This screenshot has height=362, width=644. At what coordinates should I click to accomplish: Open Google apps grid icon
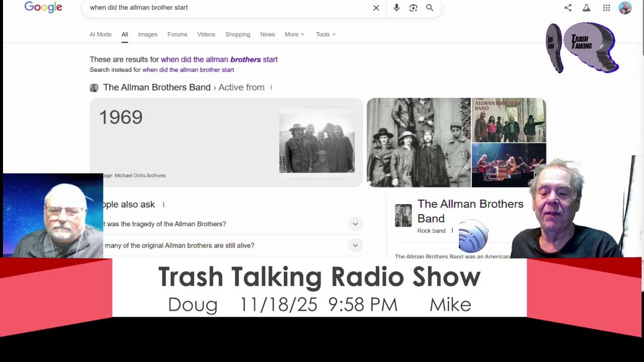(606, 8)
